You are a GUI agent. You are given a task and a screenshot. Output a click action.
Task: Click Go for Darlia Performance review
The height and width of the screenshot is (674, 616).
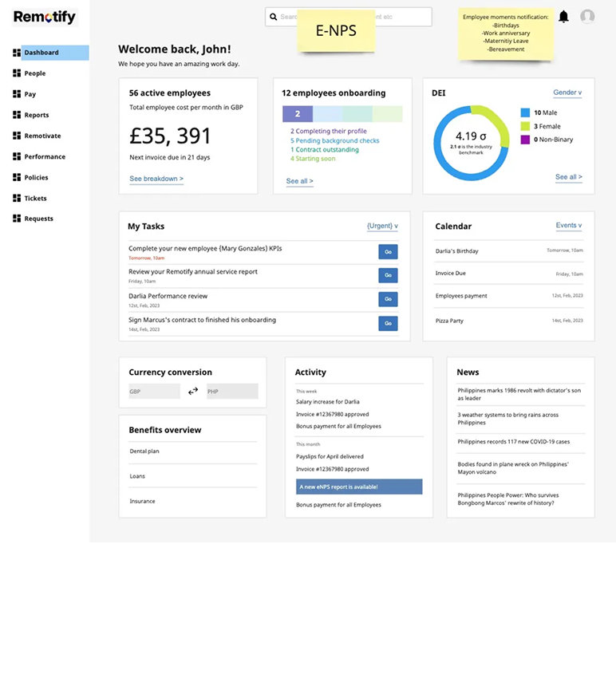388,299
